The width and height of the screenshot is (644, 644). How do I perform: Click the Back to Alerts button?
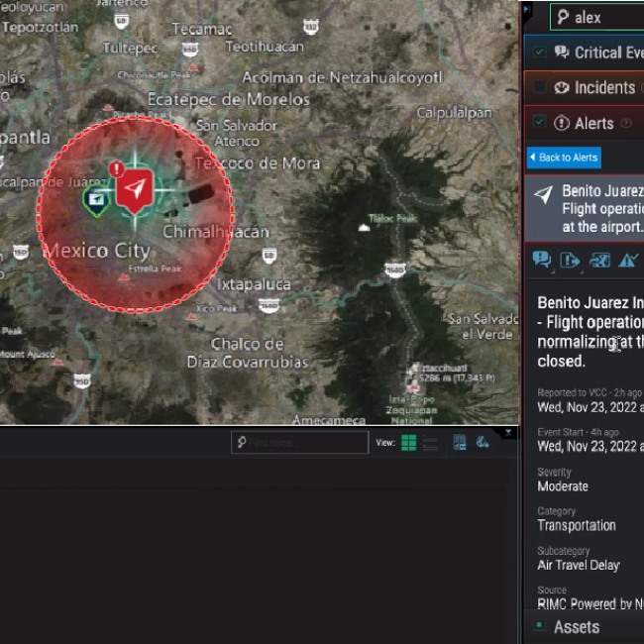click(563, 158)
